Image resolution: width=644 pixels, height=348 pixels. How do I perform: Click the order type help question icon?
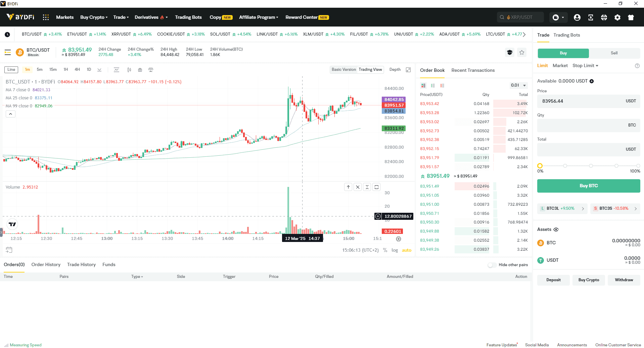click(x=637, y=66)
